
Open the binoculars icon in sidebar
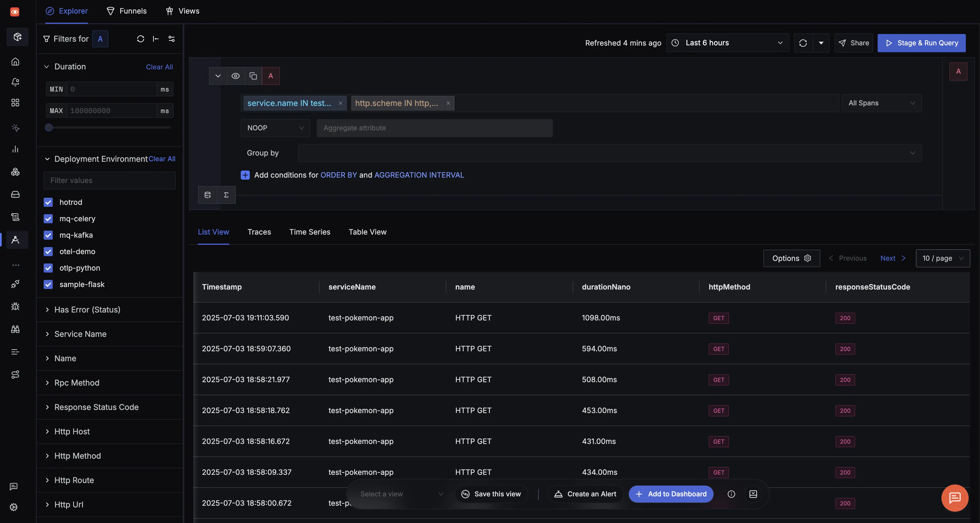click(x=15, y=329)
